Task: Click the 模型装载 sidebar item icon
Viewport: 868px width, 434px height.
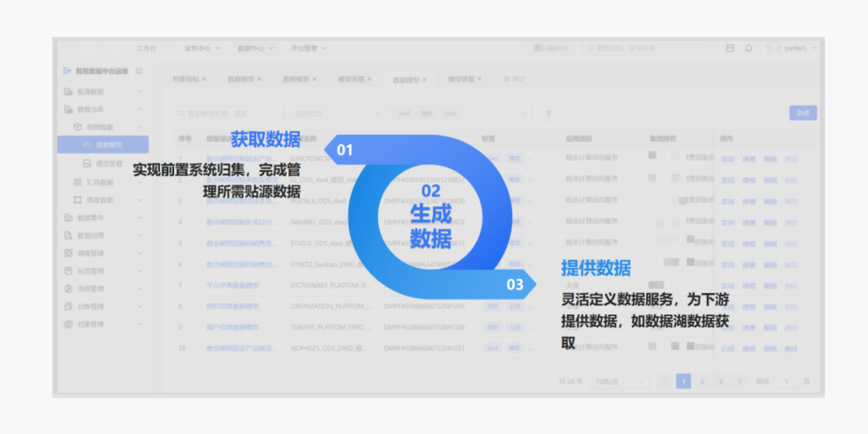Action: [87, 163]
